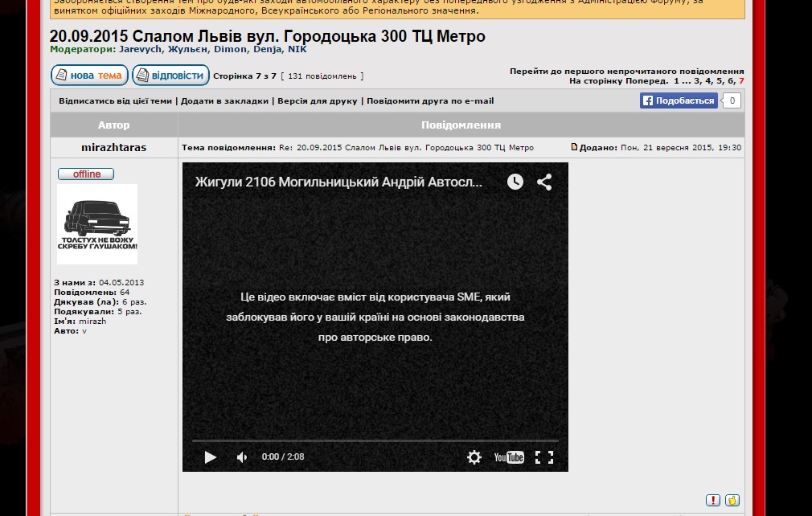
Task: Click 'Сторінка 7 з 7' text
Action: point(245,76)
